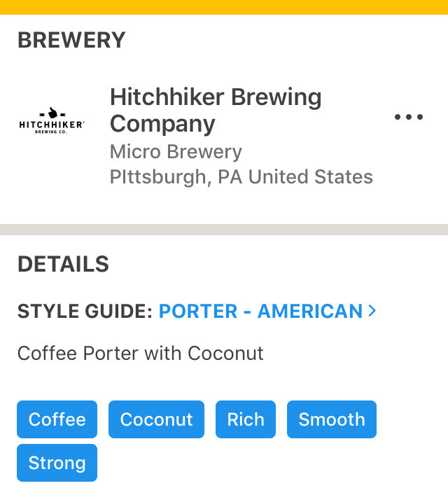
Task: Select the Coconut flavor tag
Action: coord(156,419)
